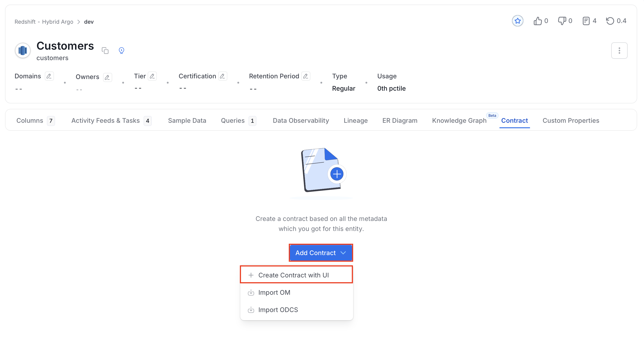Viewport: 644px width, 338px height.
Task: Click the Customers title text
Action: pyautogui.click(x=65, y=46)
